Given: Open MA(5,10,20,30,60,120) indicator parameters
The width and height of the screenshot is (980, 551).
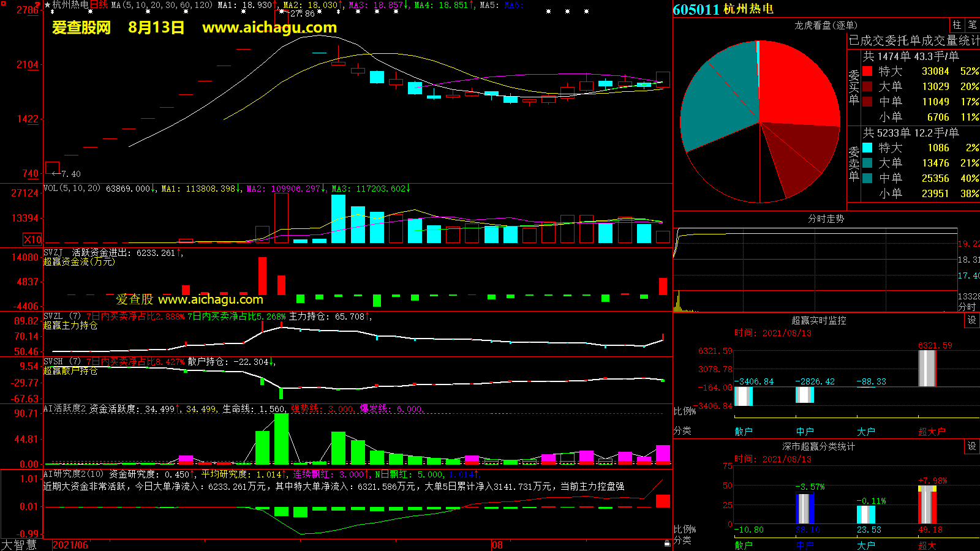Looking at the screenshot, I should click(162, 5).
